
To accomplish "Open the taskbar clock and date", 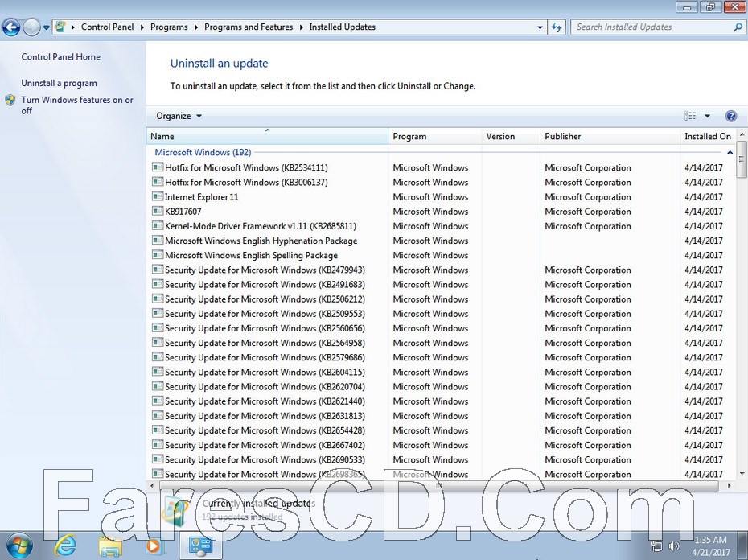I will (x=711, y=546).
